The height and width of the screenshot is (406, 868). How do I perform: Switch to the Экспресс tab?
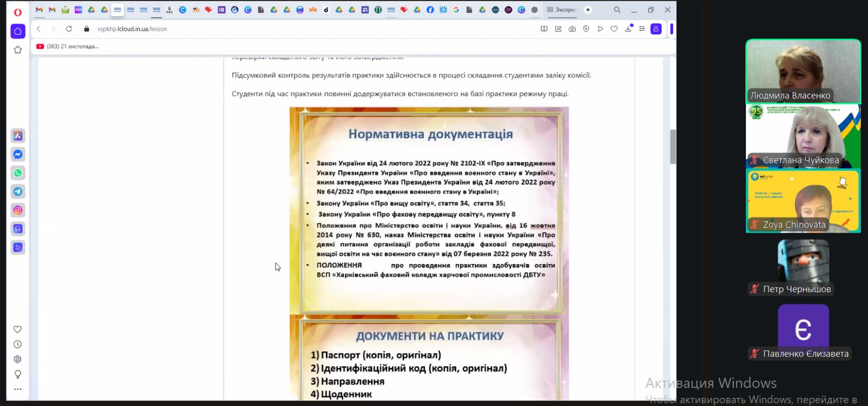(x=562, y=10)
